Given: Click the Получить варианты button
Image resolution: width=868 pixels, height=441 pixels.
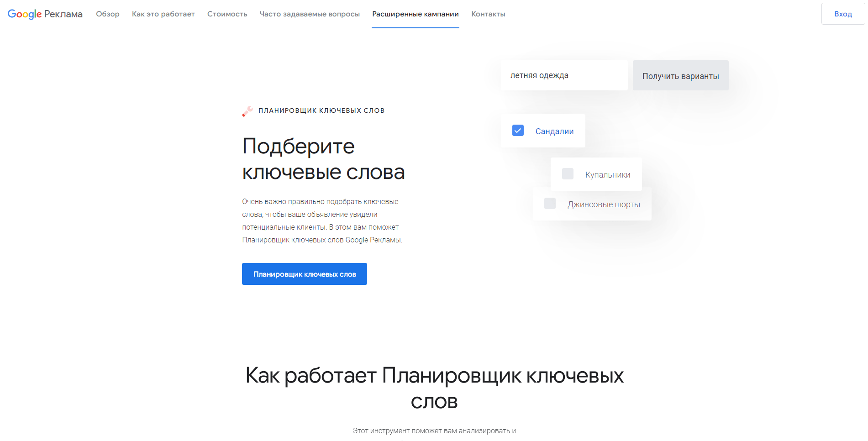Looking at the screenshot, I should pyautogui.click(x=680, y=75).
